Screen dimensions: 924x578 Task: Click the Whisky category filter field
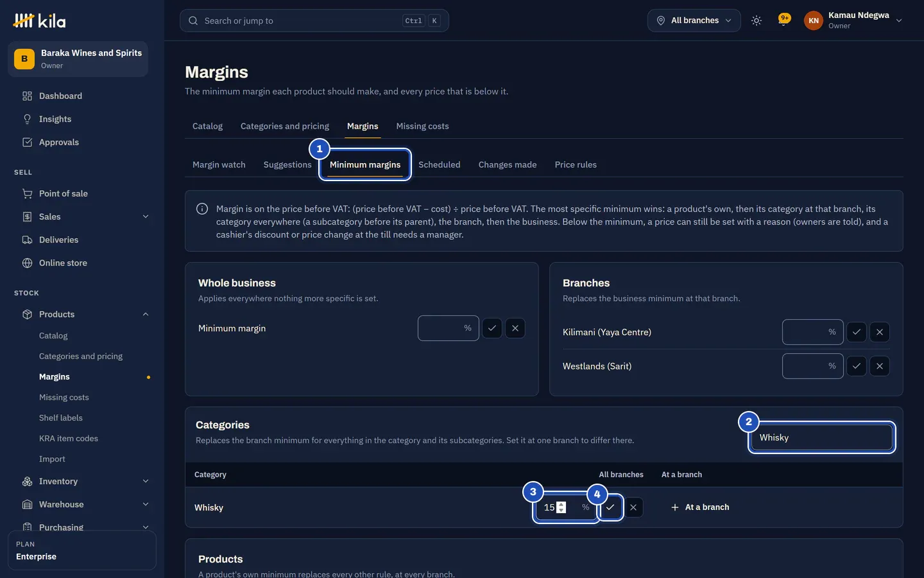(822, 437)
